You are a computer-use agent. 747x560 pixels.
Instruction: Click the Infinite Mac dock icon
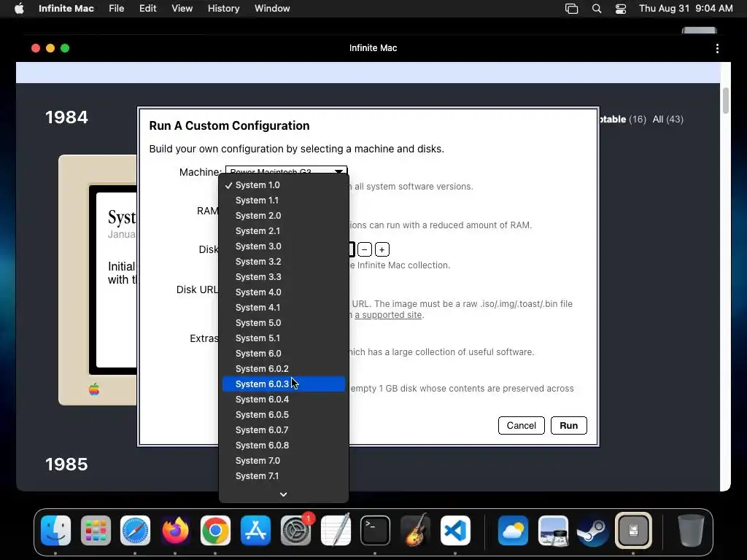pyautogui.click(x=633, y=530)
